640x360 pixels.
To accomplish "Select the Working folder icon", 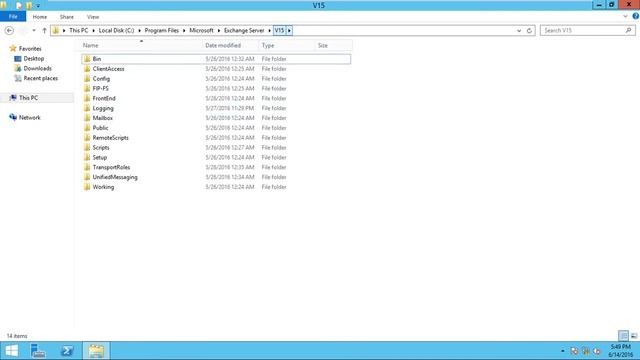I will [x=87, y=187].
